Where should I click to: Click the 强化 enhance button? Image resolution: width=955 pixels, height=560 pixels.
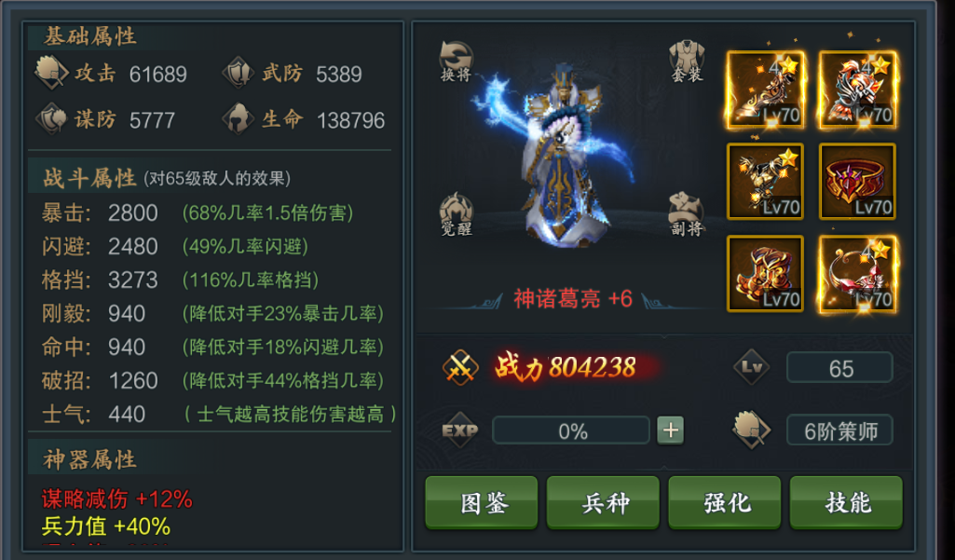tap(725, 503)
